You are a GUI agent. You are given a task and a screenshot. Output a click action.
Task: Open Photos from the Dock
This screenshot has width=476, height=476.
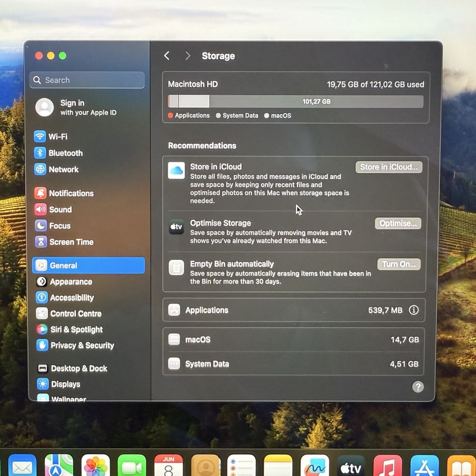pos(95,466)
